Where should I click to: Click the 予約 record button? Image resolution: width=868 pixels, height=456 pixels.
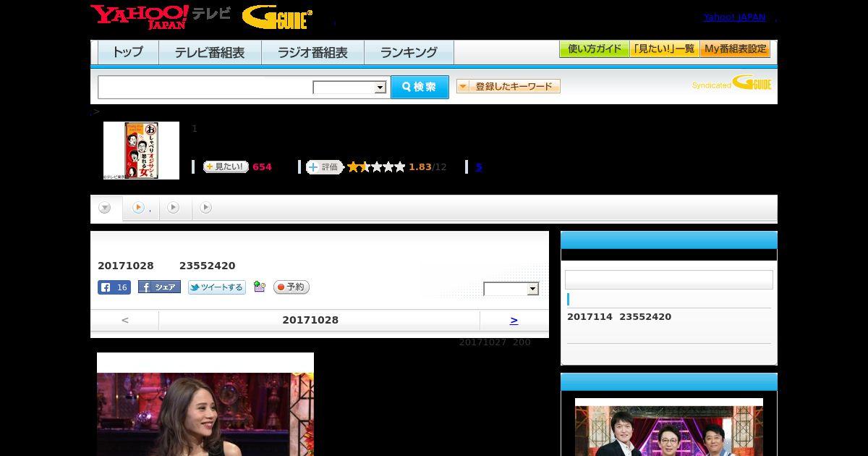292,287
